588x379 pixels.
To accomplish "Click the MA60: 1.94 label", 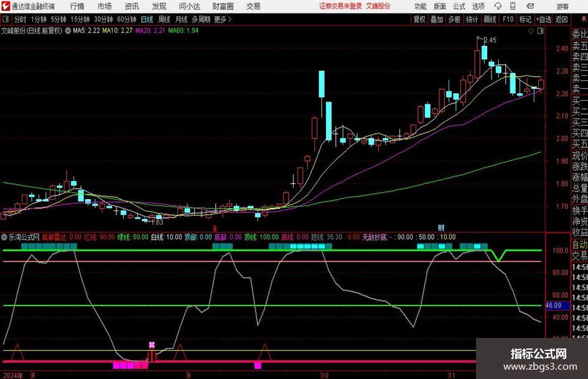I will [184, 30].
